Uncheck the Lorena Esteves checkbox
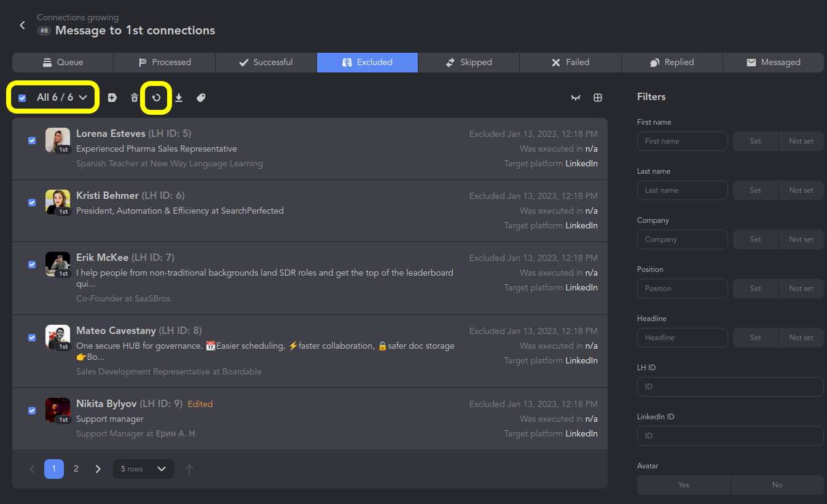 coord(32,141)
